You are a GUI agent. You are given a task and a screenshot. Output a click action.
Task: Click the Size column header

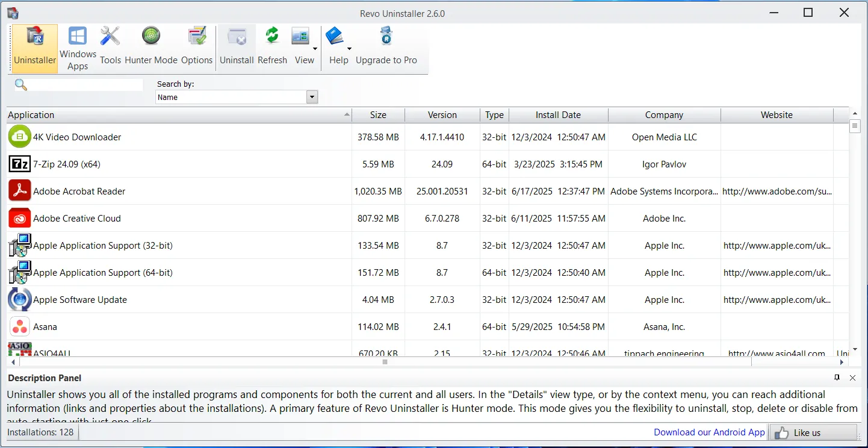coord(378,115)
